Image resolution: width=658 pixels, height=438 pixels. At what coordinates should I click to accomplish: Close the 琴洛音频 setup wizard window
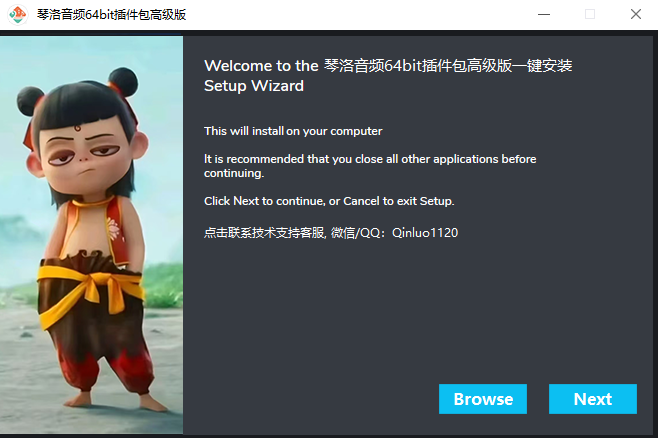coord(636,14)
